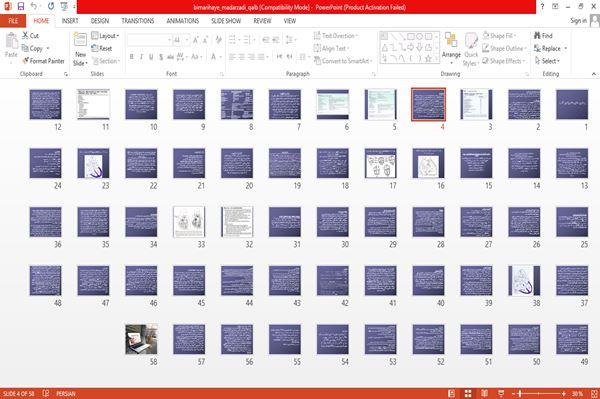The image size is (600, 399).
Task: Click the Sign in link
Action: [x=578, y=21]
